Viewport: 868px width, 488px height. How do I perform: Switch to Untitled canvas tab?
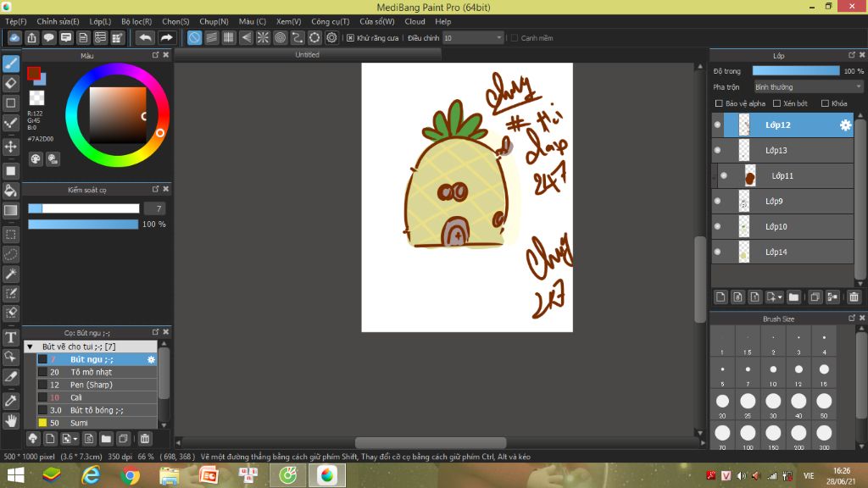click(x=307, y=55)
